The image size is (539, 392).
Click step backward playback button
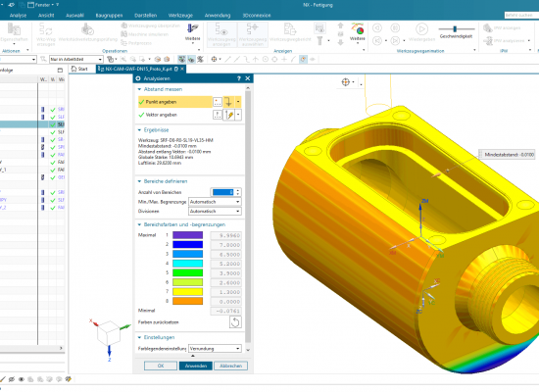pyautogui.click(x=377, y=40)
